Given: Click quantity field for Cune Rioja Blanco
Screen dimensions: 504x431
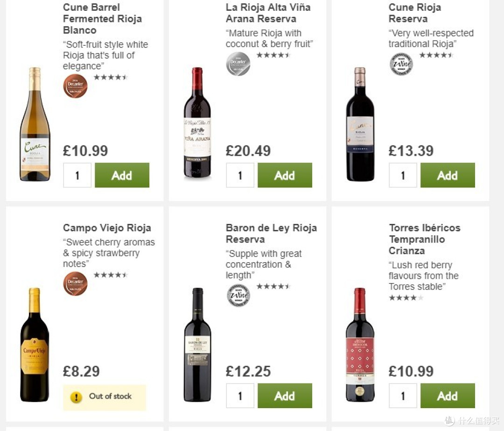Looking at the screenshot, I should click(x=77, y=175).
